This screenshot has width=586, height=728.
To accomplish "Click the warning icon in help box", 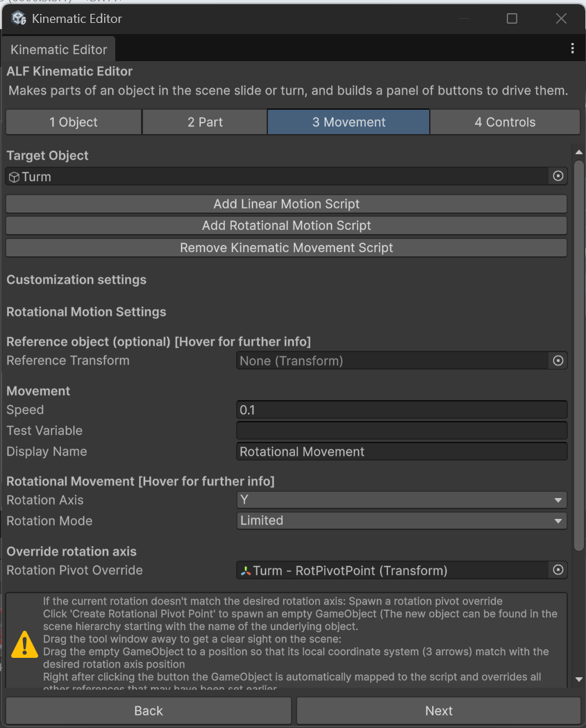I will (24, 644).
